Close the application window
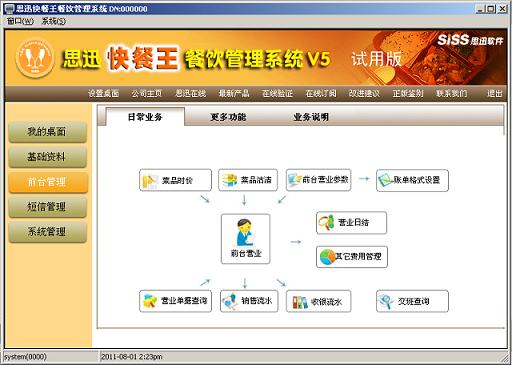Screen dimensions: 512x365 click(502, 9)
